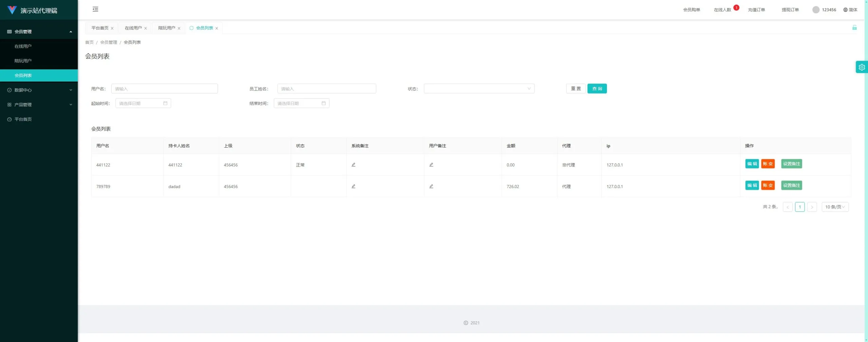
Task: Edit 用户备注 pencil for user 789789
Action: pyautogui.click(x=431, y=186)
